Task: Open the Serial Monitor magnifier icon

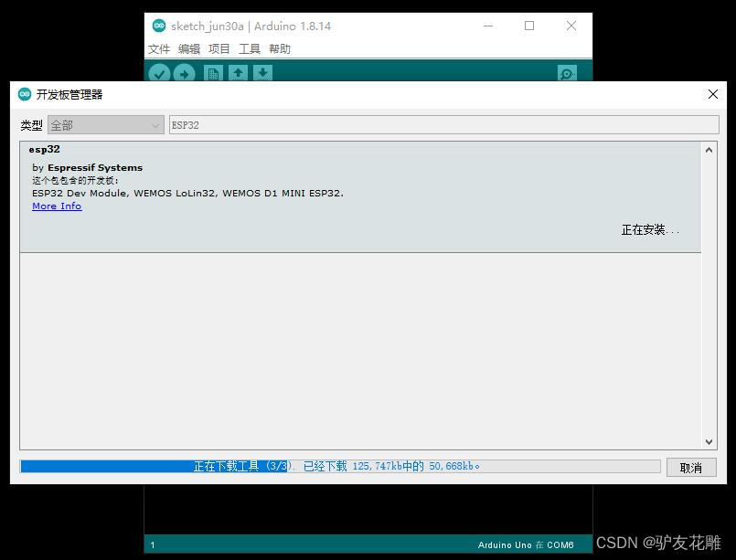Action: tap(567, 74)
